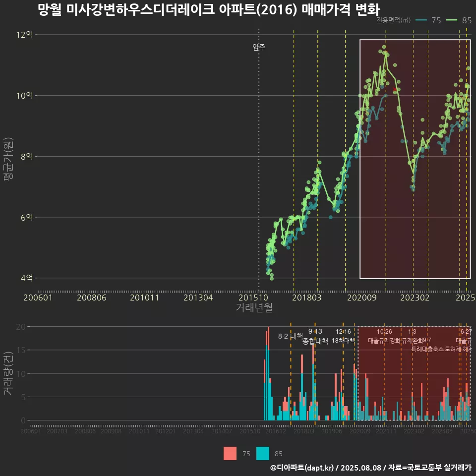Click volume axis label 202405

click(x=442, y=431)
